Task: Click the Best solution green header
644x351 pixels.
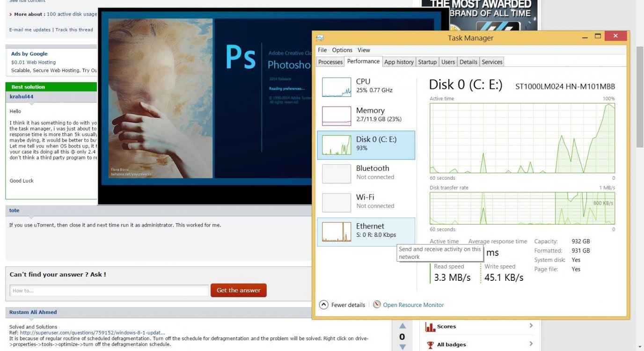Action: click(x=51, y=87)
